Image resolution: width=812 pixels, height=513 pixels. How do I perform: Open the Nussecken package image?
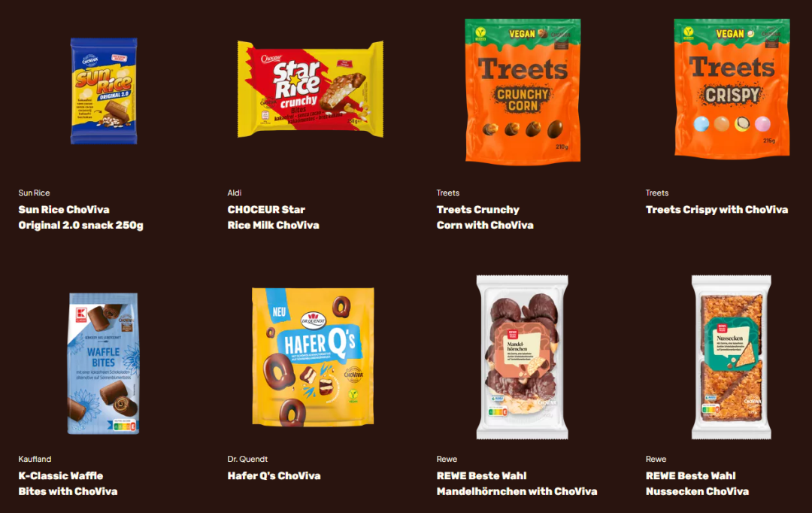pyautogui.click(x=732, y=357)
